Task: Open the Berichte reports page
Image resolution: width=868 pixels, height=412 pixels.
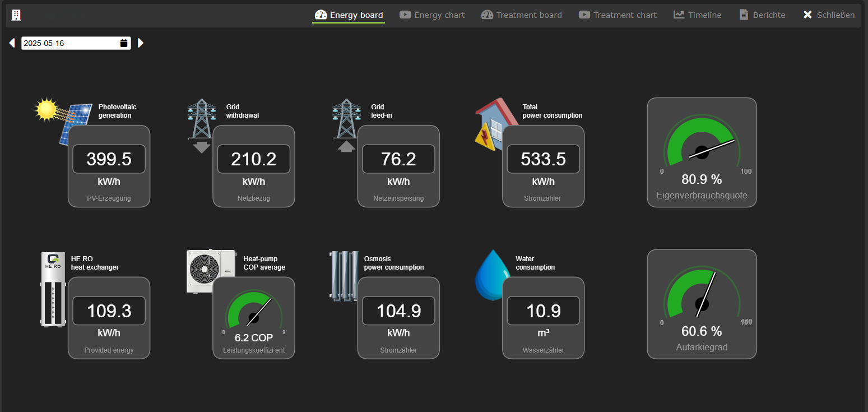Action: [x=762, y=15]
